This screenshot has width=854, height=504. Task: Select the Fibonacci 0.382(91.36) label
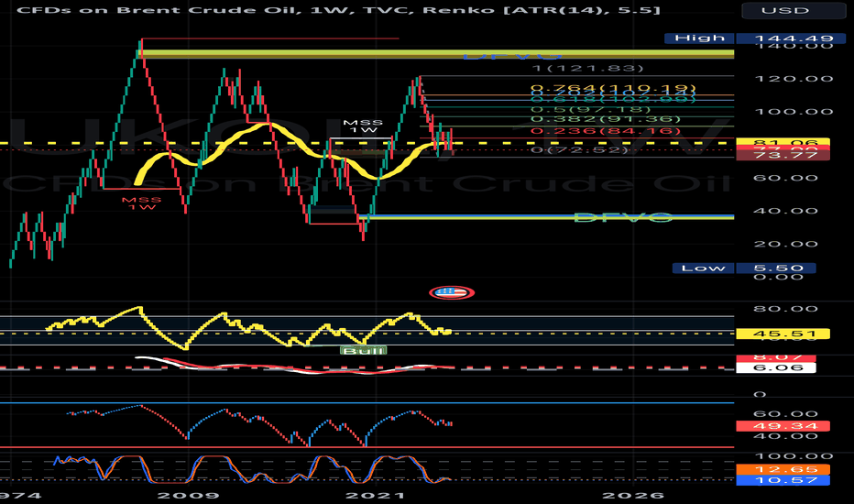pos(606,119)
